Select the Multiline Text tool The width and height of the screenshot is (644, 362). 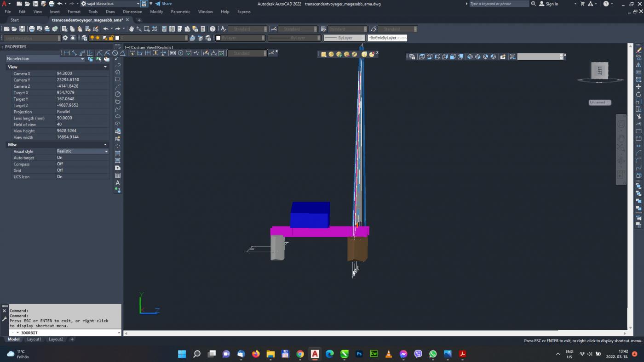point(118,183)
